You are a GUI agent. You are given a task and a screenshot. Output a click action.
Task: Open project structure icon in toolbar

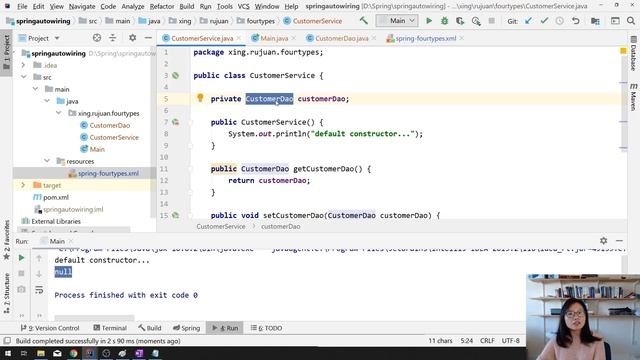click(595, 21)
